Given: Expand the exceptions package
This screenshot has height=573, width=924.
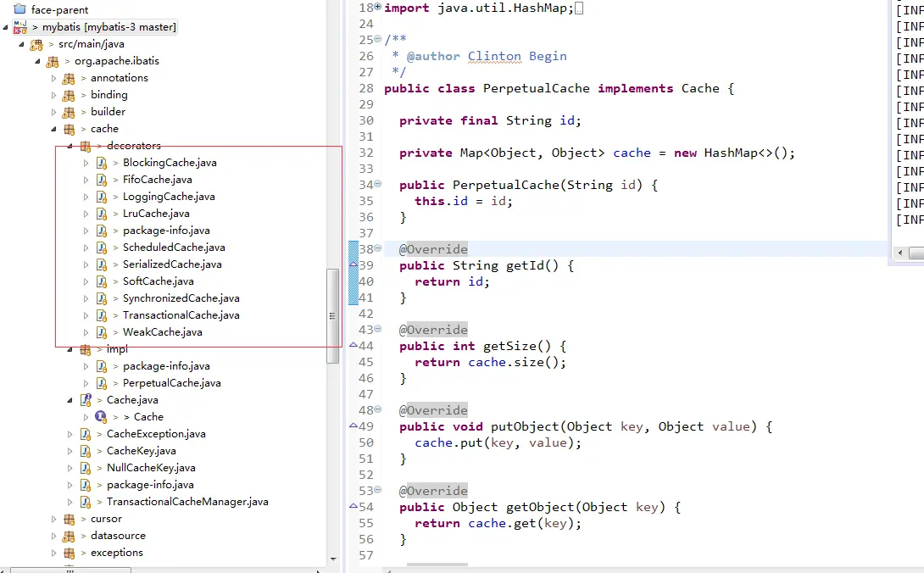Looking at the screenshot, I should (x=53, y=553).
